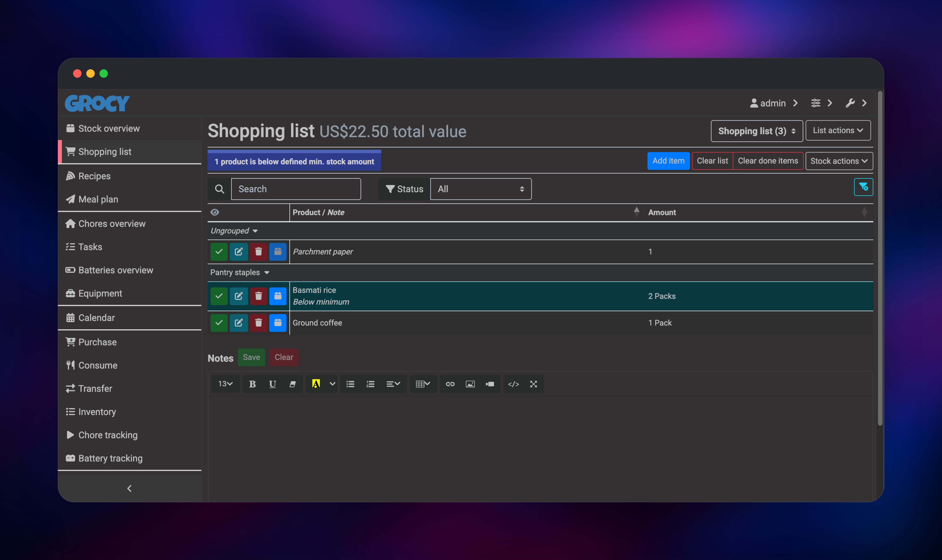The height and width of the screenshot is (560, 942).
Task: Insert a video in notes
Action: pyautogui.click(x=490, y=384)
